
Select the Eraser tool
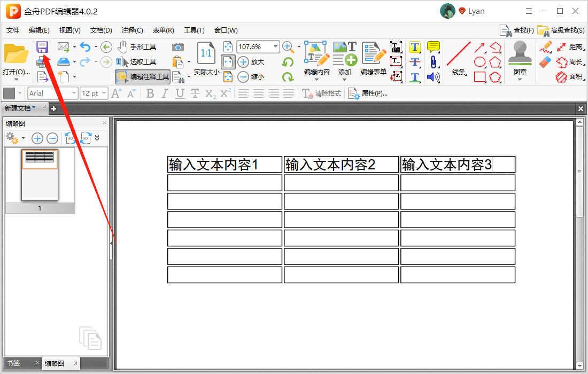click(x=545, y=62)
